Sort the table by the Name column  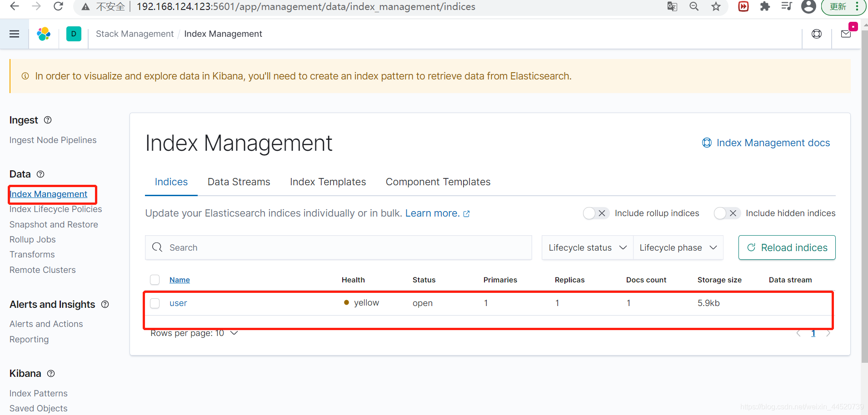point(180,280)
